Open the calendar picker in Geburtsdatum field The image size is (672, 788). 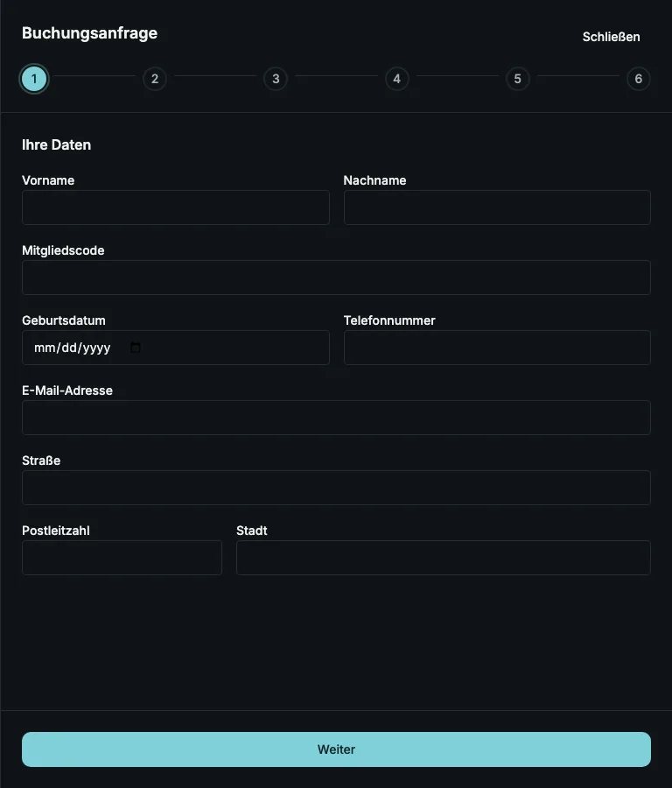click(135, 348)
